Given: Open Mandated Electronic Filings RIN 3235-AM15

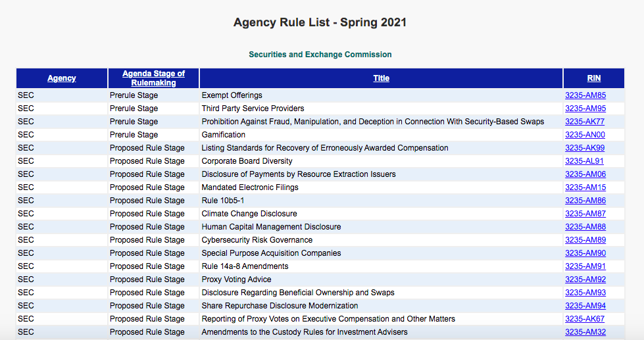Looking at the screenshot, I should (585, 187).
